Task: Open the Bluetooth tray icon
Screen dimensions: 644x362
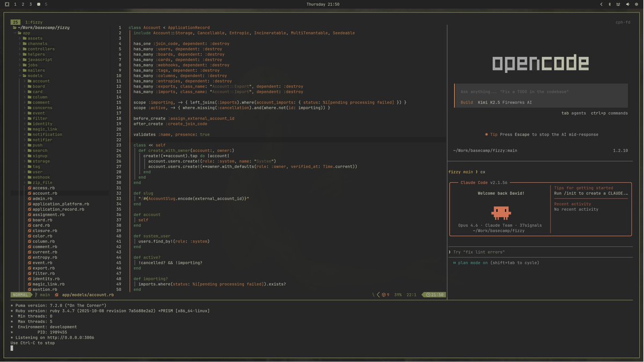Action: coord(609,4)
